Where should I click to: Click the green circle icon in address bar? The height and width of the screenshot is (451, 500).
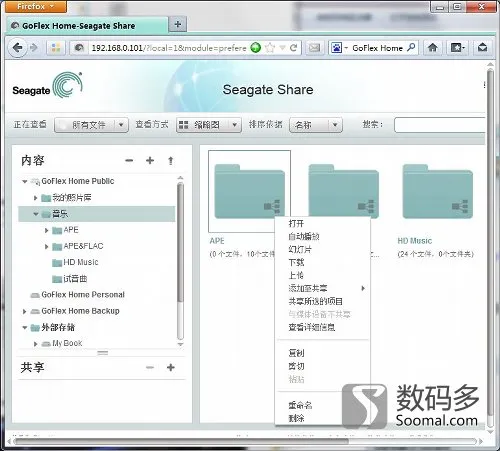[256, 48]
